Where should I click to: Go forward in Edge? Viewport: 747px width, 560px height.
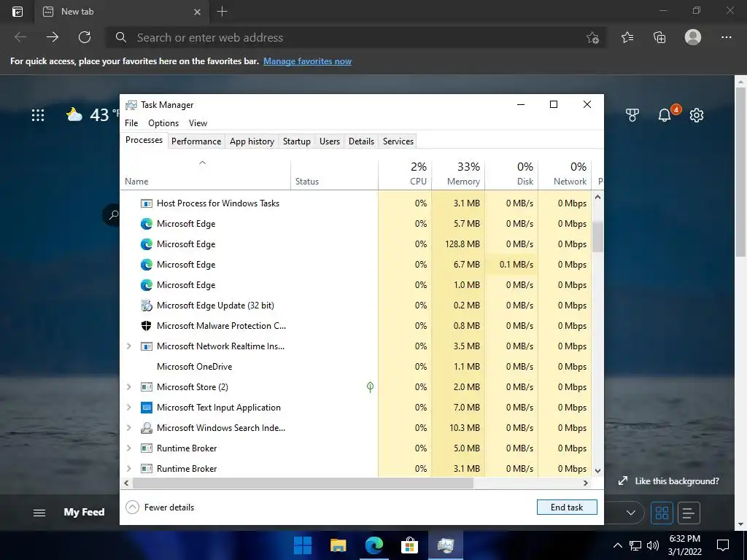tap(53, 37)
